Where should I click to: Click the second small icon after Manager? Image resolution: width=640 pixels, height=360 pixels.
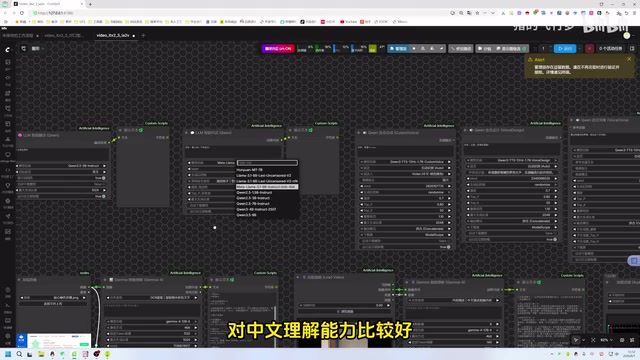[x=423, y=49]
